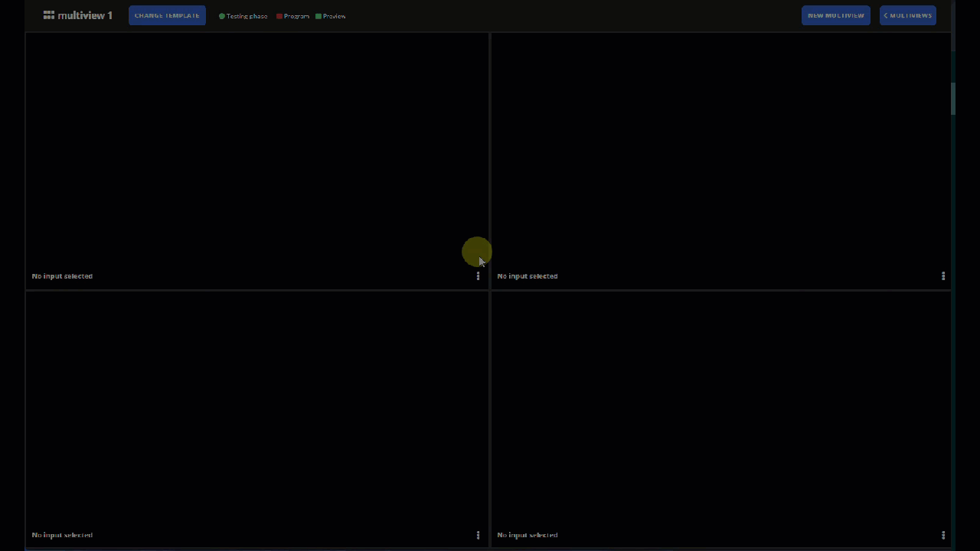Select the top-left video pane

point(256,153)
